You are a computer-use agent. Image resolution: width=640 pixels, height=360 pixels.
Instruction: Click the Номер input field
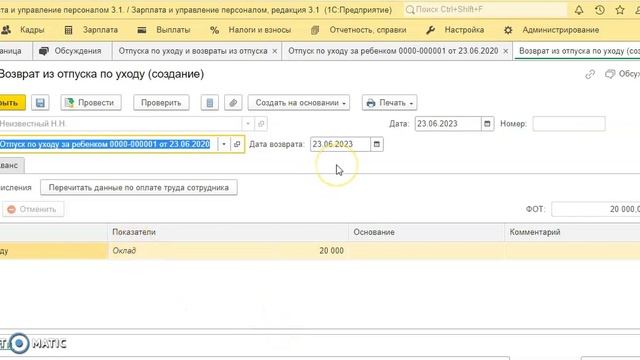(569, 124)
